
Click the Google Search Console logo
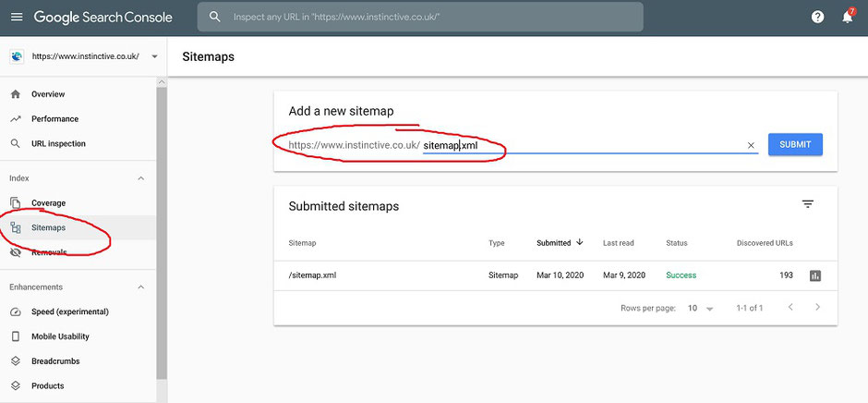103,18
